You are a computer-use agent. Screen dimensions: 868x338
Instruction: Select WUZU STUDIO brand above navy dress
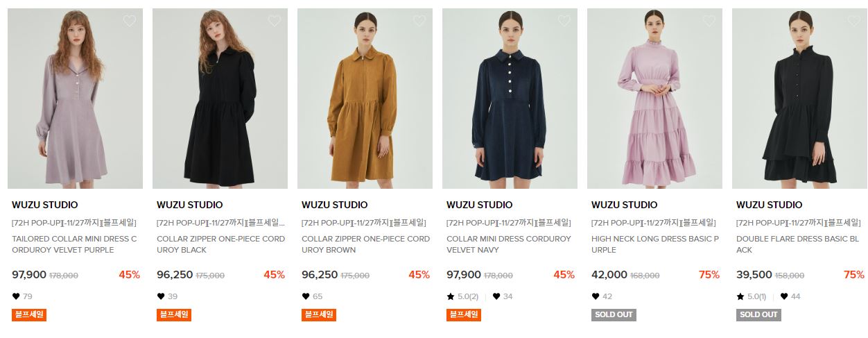(480, 205)
